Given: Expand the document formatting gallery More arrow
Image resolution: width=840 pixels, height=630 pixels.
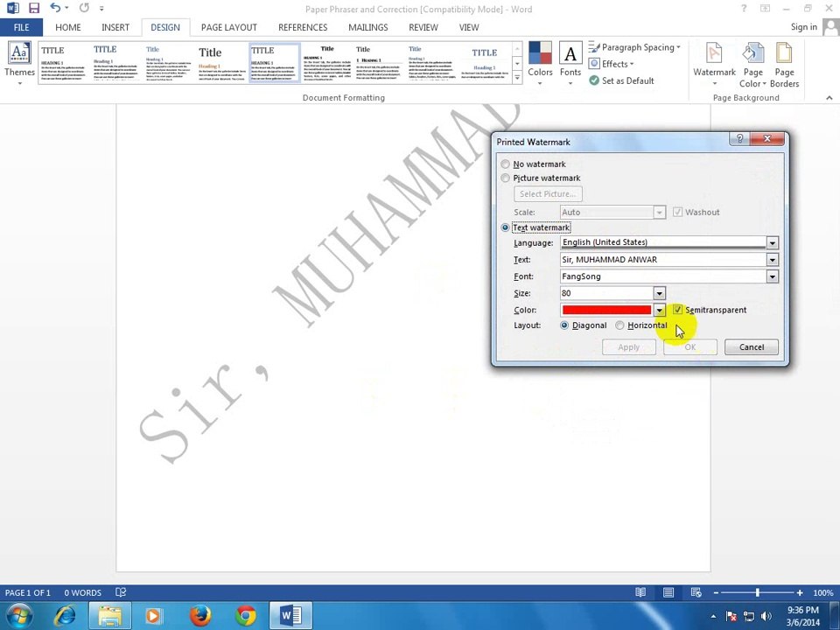Looking at the screenshot, I should [x=517, y=78].
